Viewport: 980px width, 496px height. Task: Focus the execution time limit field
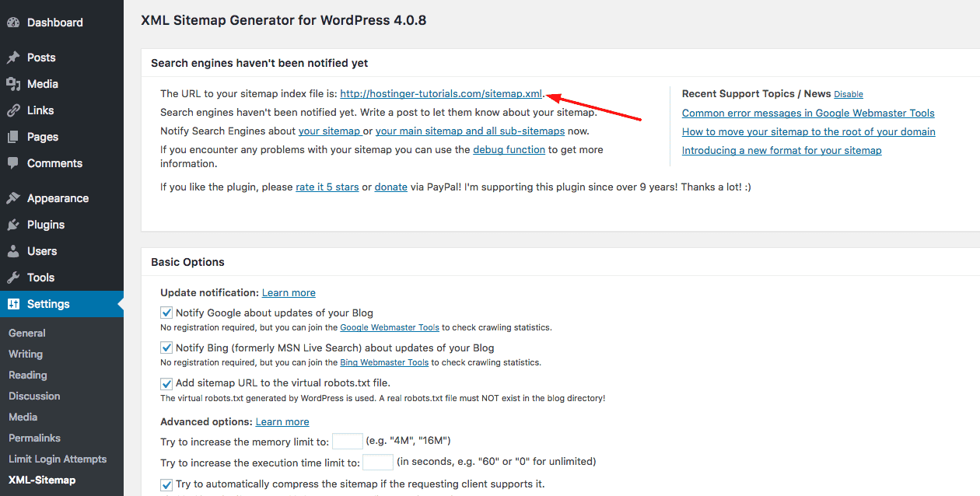(378, 462)
